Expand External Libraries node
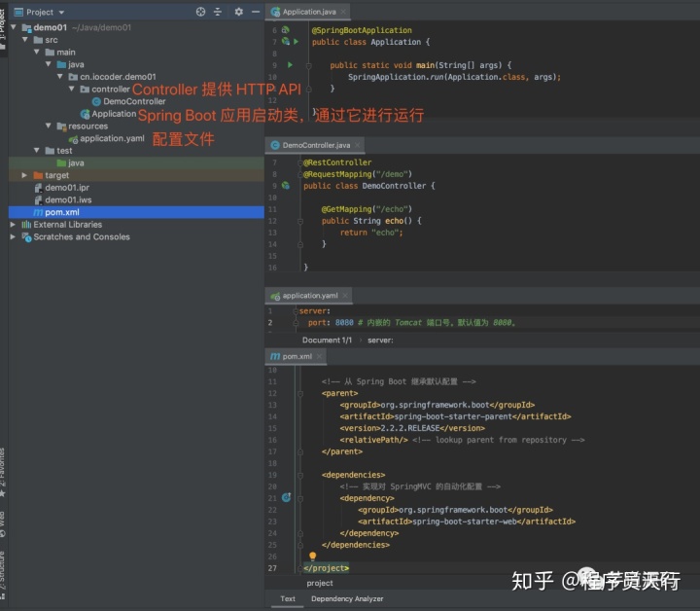Viewport: 700px width, 611px height. coord(13,224)
